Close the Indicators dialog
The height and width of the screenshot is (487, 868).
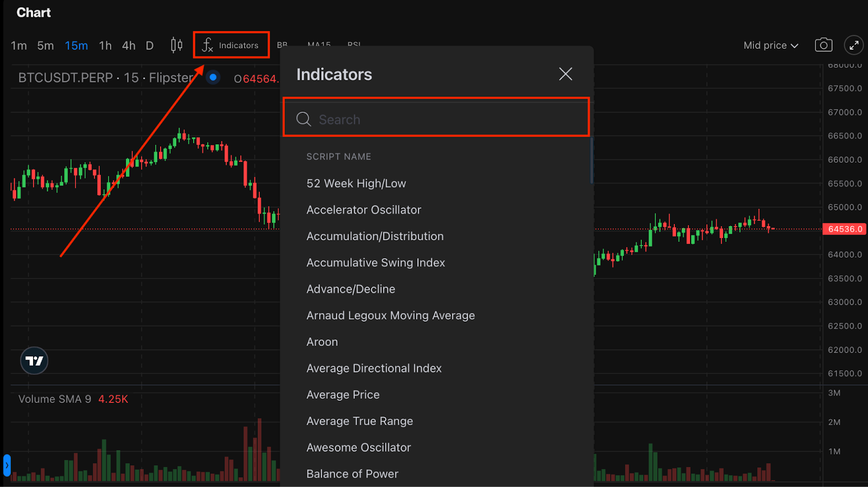[x=566, y=74]
